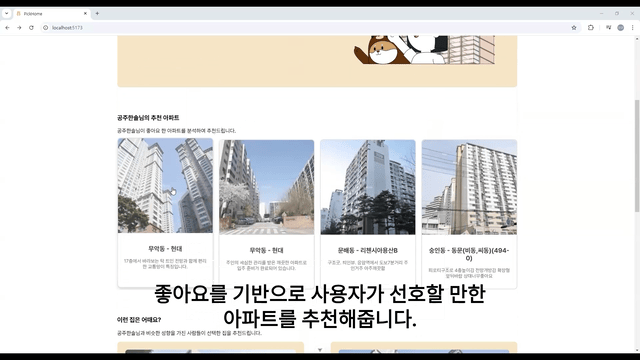Click the first card's 무악동 - 현대 title
This screenshot has width=640, height=360.
(x=165, y=249)
